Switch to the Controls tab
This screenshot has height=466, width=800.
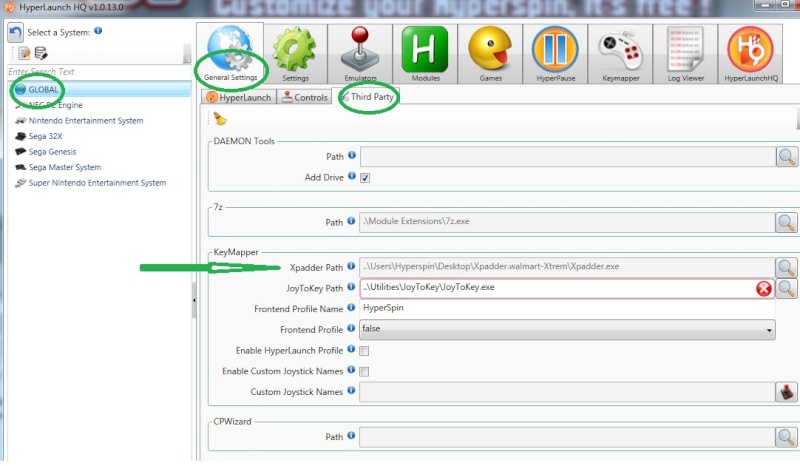pos(305,97)
